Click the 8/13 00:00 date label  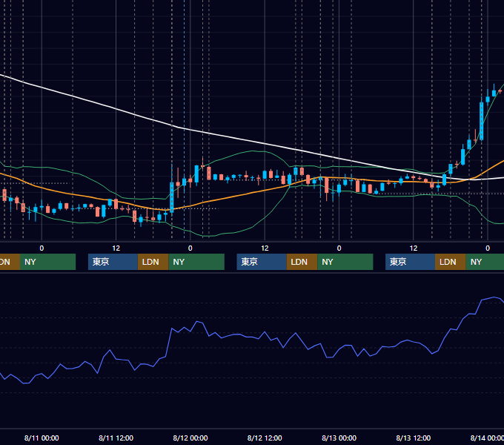tap(339, 438)
